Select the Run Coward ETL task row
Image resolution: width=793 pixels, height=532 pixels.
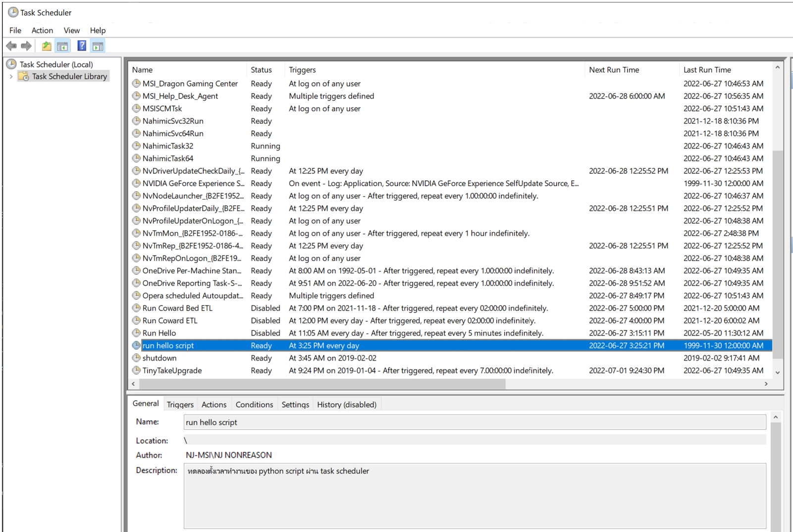(170, 320)
